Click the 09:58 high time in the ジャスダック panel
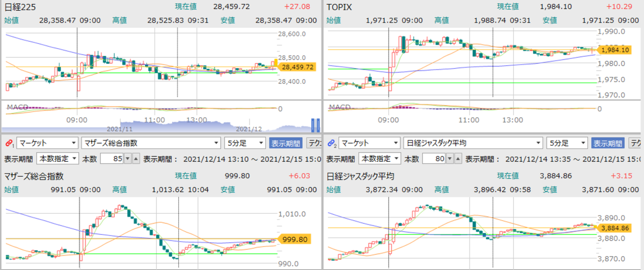This screenshot has height=270, width=644. click(521, 189)
